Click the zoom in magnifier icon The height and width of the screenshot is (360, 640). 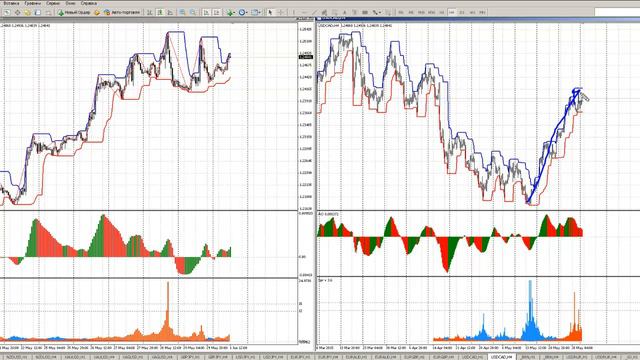tap(182, 13)
